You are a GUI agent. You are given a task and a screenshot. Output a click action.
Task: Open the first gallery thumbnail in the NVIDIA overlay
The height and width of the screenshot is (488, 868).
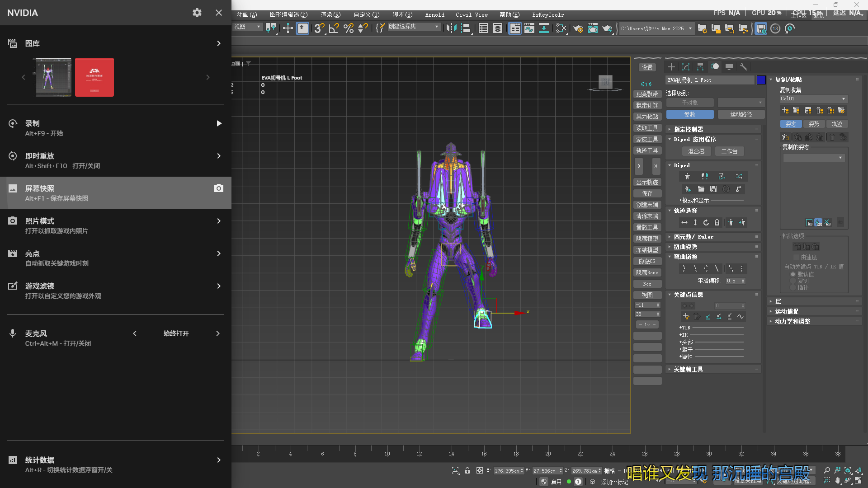[x=52, y=77]
